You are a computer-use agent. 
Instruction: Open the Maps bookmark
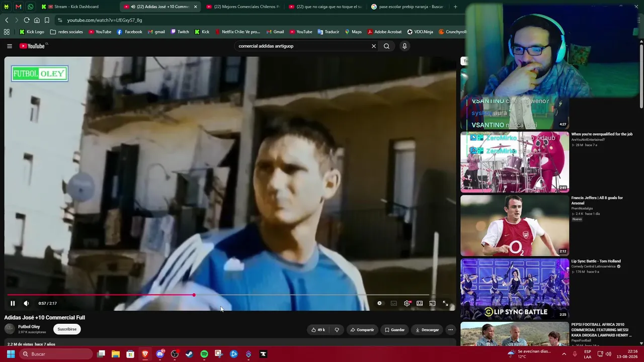353,32
